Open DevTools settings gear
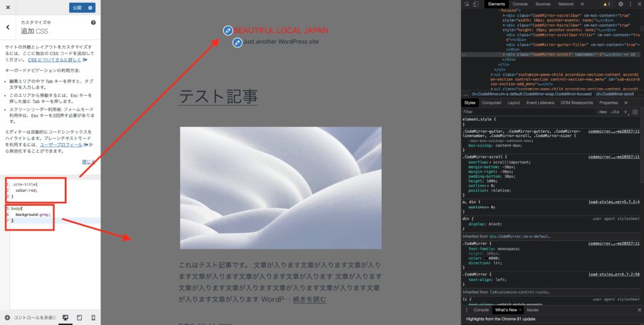 621,4
